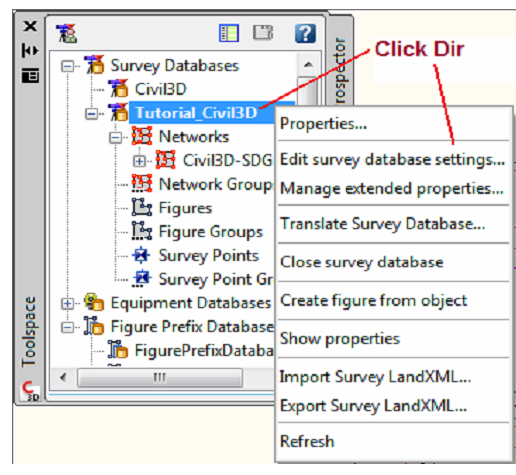The width and height of the screenshot is (516, 475).
Task: Click the Network Groups icon
Action: [142, 183]
